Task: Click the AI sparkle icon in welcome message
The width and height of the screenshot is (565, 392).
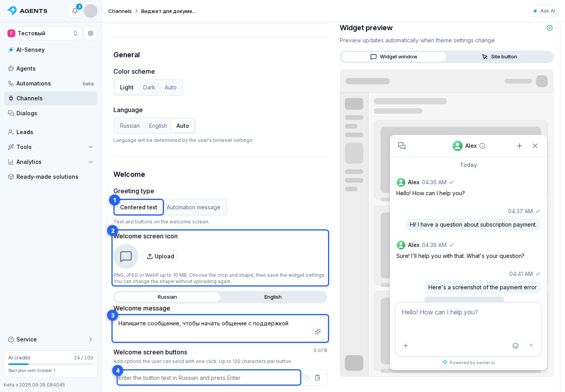Action: [318, 332]
